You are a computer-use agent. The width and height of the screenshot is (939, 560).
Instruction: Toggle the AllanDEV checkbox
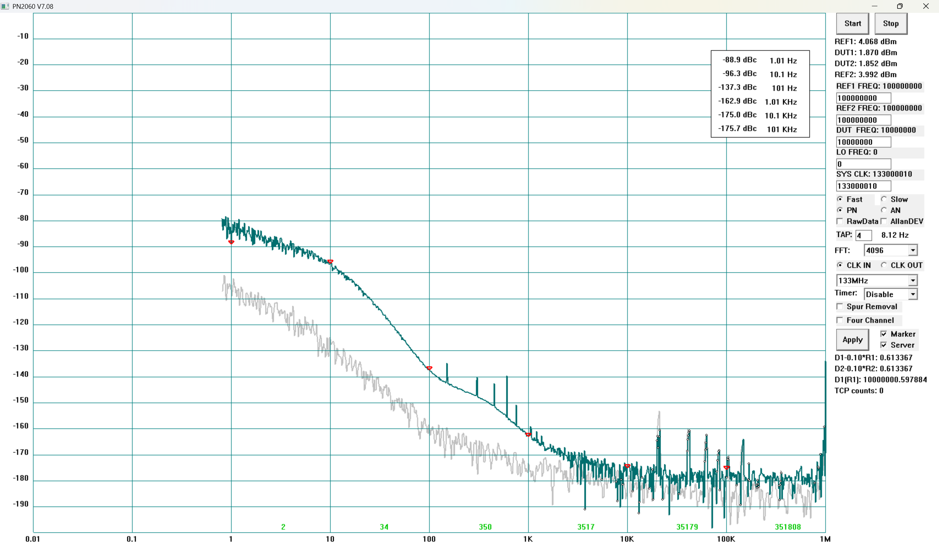(884, 221)
